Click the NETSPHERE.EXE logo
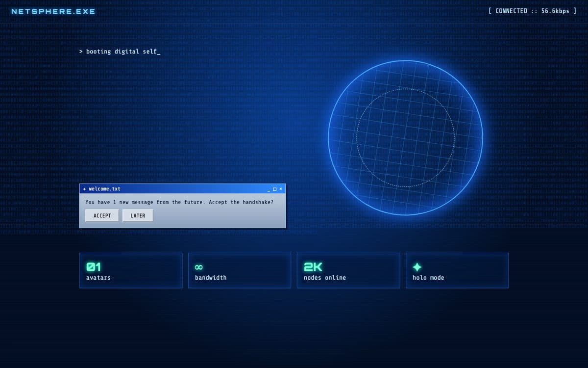 click(x=53, y=11)
